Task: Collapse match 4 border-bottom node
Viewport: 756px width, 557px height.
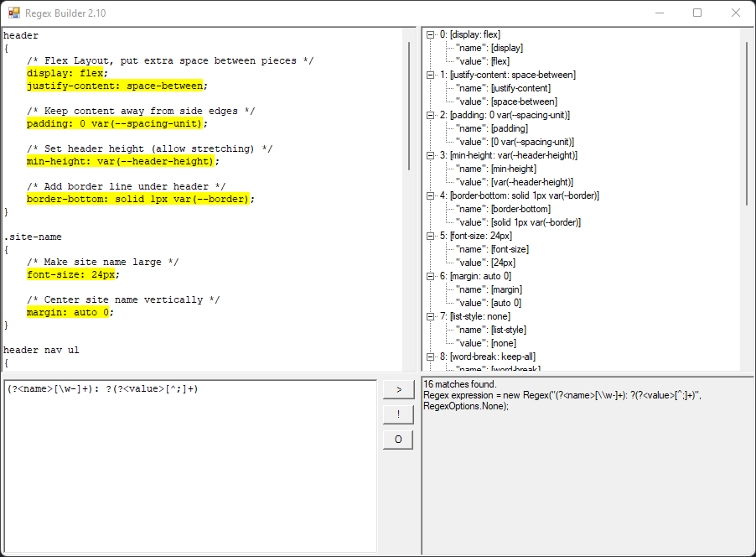Action: point(431,195)
